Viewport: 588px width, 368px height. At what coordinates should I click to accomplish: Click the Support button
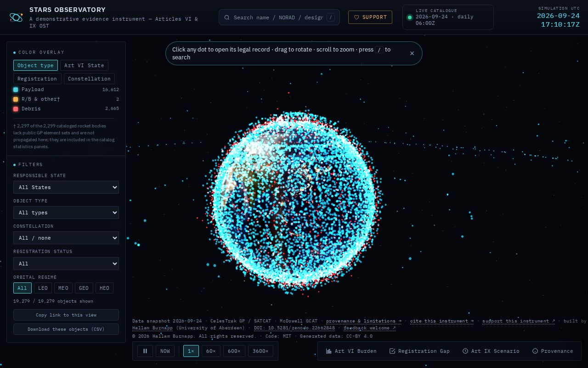[x=370, y=17]
